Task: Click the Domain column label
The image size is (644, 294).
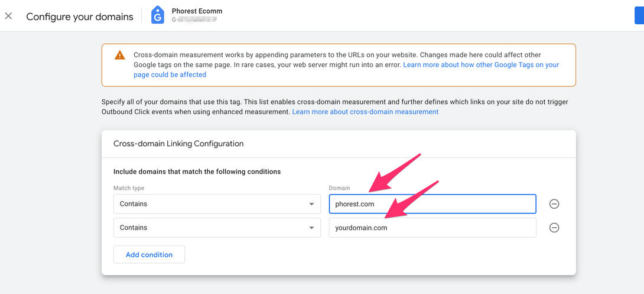Action: (340, 188)
